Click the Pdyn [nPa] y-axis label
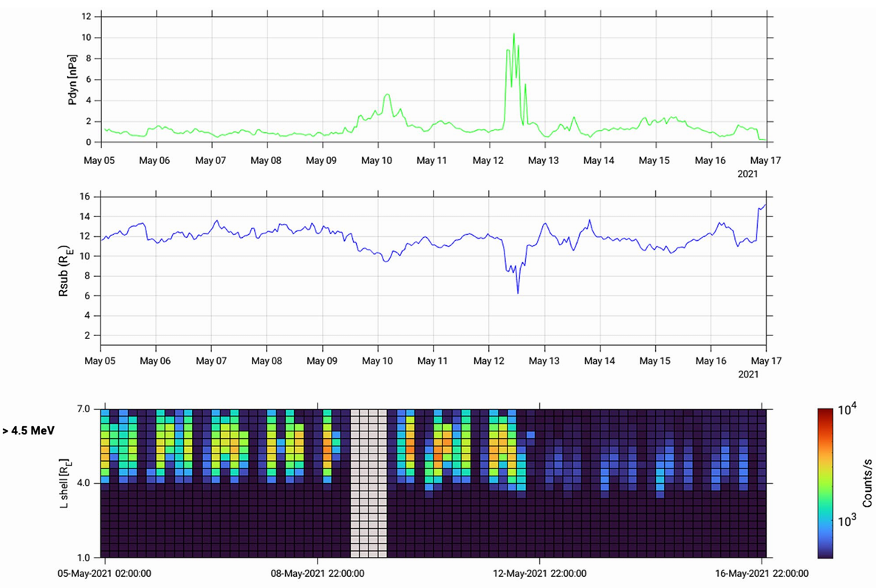Screen dimensions: 876x588 pyautogui.click(x=72, y=78)
